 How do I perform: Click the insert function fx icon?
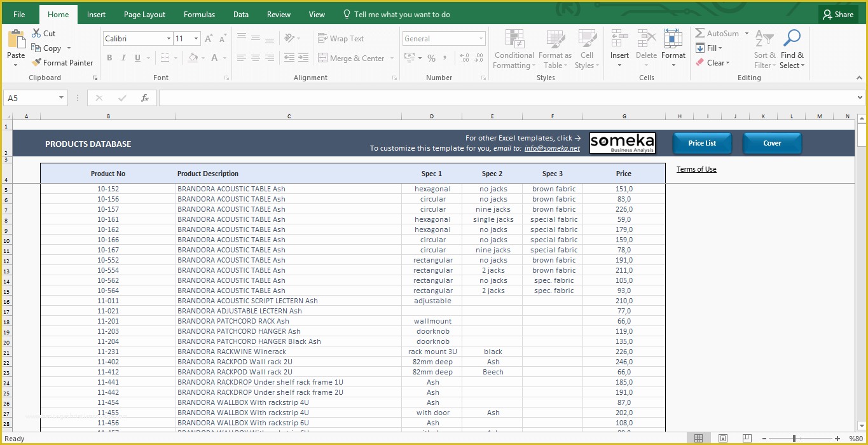coord(144,98)
